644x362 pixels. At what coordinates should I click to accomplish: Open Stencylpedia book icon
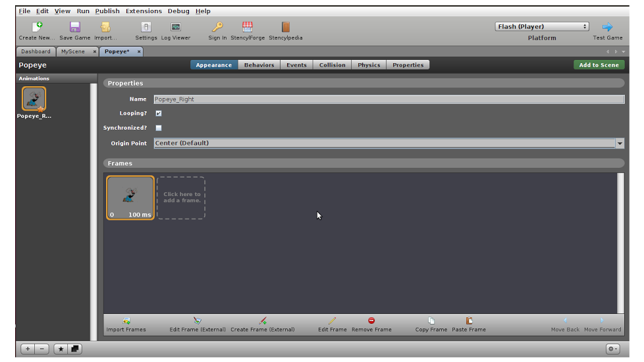[286, 27]
